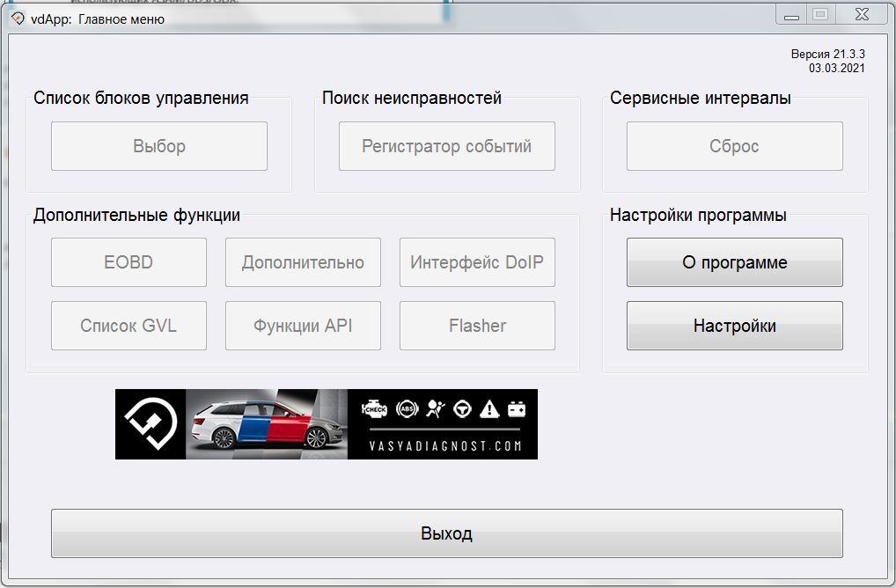This screenshot has width=896, height=588.
Task: Click the disabled maximize button
Action: (820, 14)
